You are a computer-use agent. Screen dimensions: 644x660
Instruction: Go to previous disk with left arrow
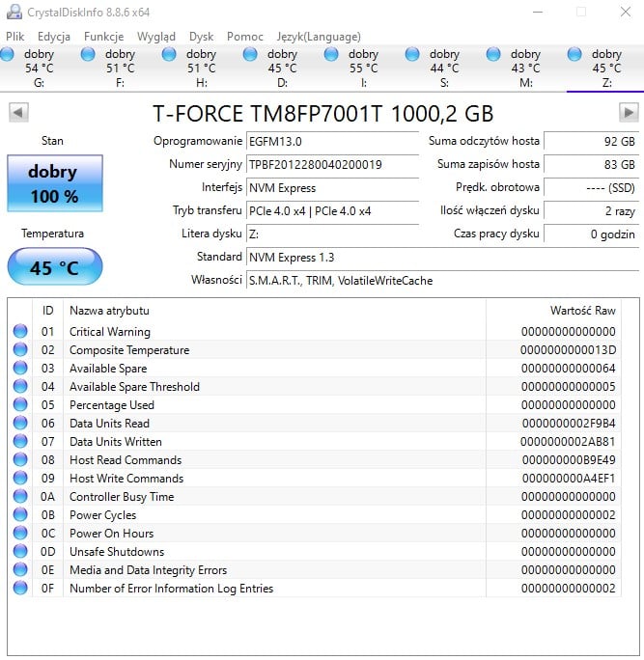coord(18,112)
